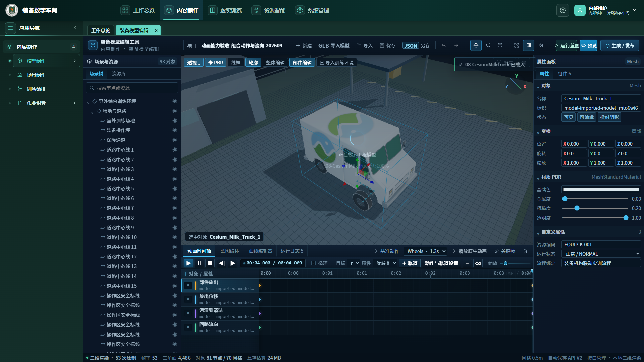Toggle the 投射阴影 state
This screenshot has width=644, height=362.
609,117
